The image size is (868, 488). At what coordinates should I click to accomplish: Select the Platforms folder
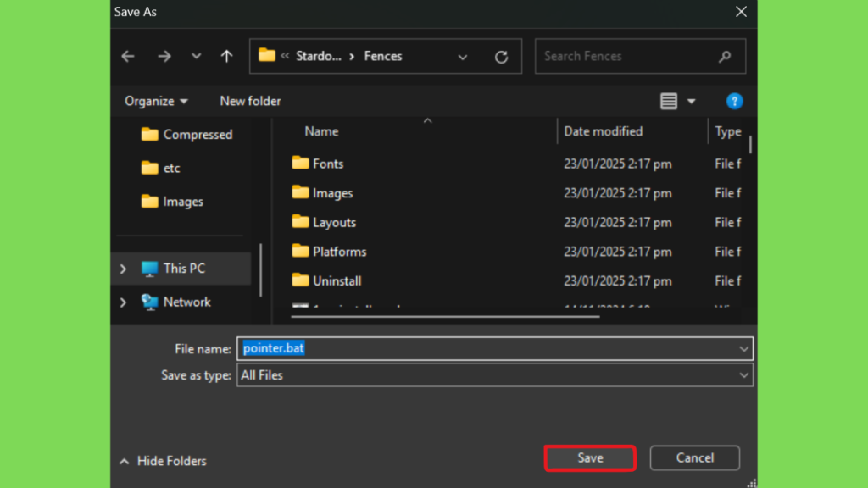pos(338,252)
